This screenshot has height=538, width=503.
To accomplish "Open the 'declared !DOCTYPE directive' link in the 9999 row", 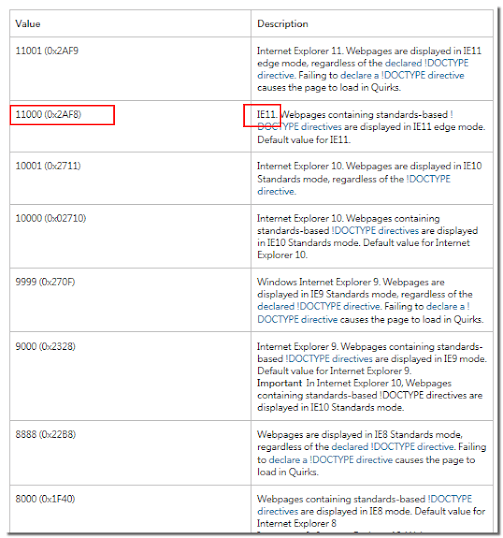I will pyautogui.click(x=318, y=306).
